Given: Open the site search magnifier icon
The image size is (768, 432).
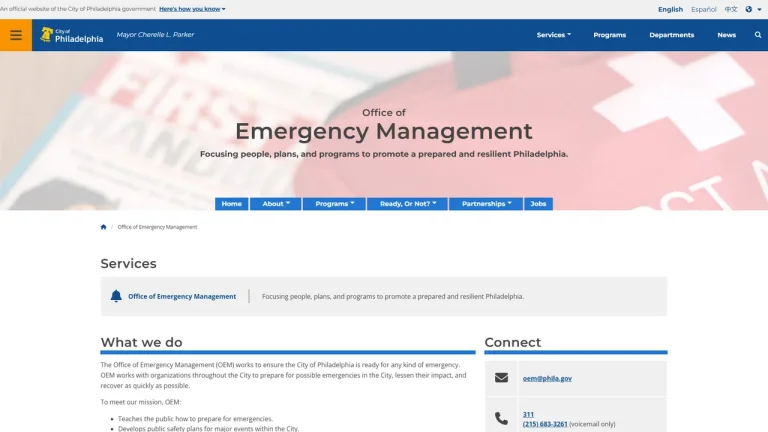Looking at the screenshot, I should point(758,35).
